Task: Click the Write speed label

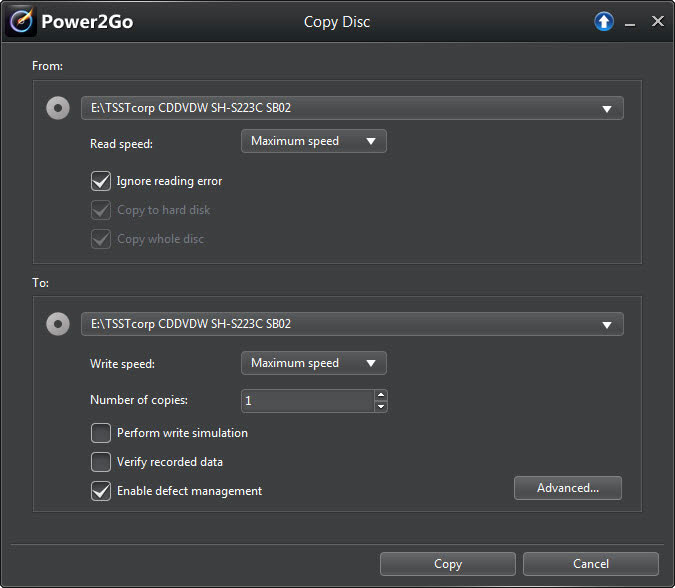Action: 122,364
